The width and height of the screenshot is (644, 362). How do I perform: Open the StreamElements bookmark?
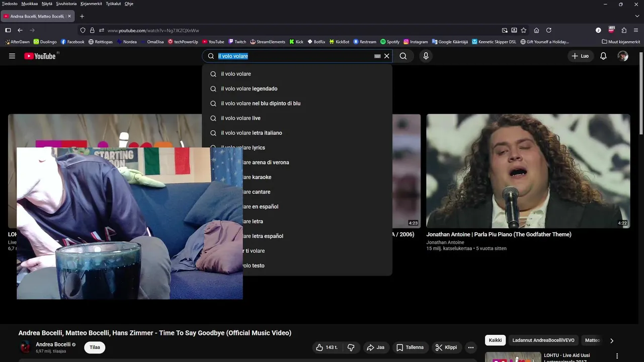pyautogui.click(x=268, y=42)
